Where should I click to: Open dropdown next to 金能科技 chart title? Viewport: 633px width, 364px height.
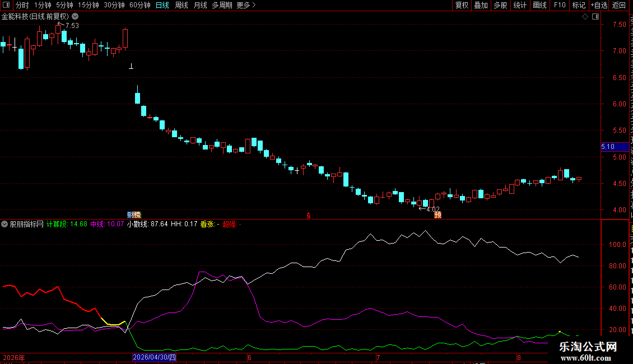(75, 17)
